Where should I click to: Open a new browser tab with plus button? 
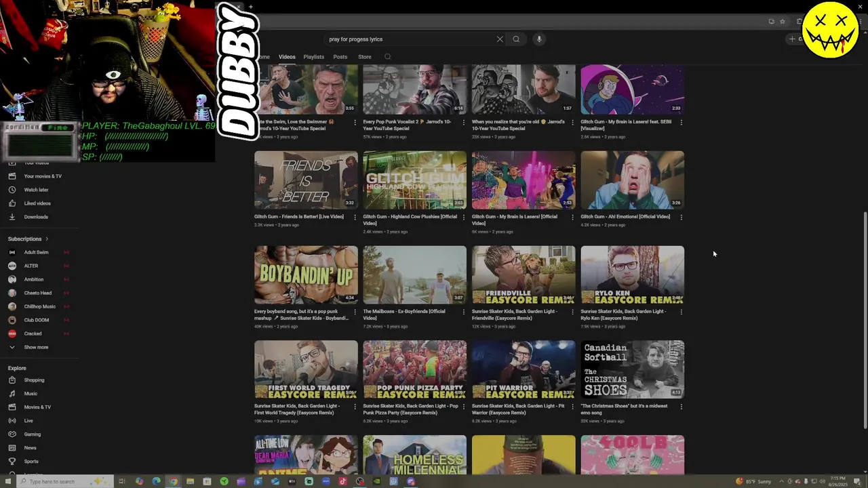pos(250,7)
